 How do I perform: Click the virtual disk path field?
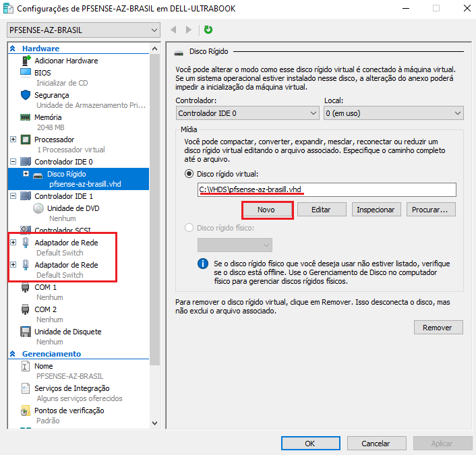[326, 189]
